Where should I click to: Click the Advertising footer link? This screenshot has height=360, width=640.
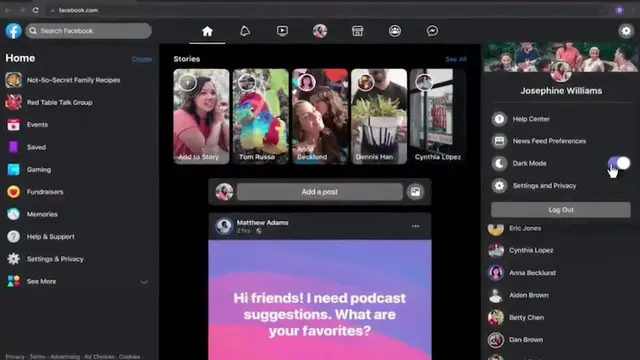tap(65, 357)
